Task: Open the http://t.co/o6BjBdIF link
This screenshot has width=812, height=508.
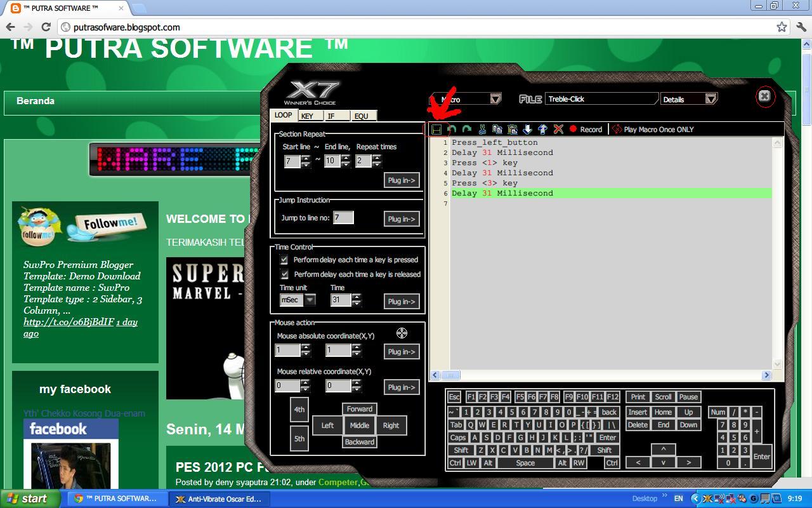Action: pyautogui.click(x=69, y=322)
